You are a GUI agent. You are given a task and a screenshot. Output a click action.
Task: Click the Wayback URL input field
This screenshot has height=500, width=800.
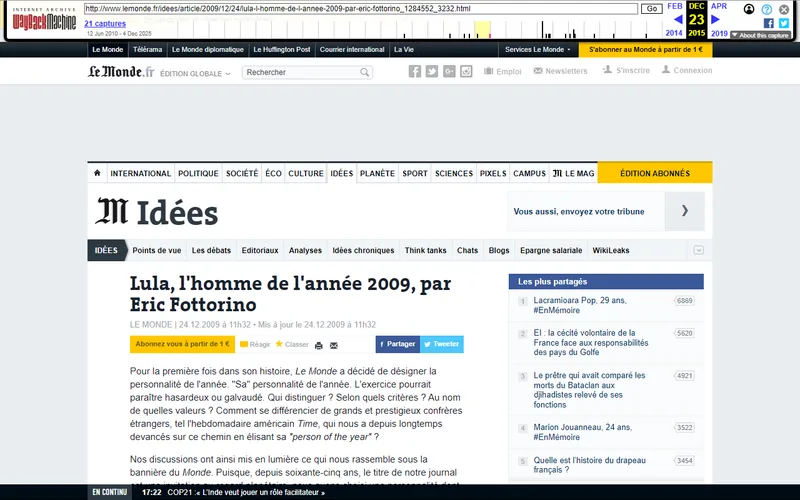point(361,9)
